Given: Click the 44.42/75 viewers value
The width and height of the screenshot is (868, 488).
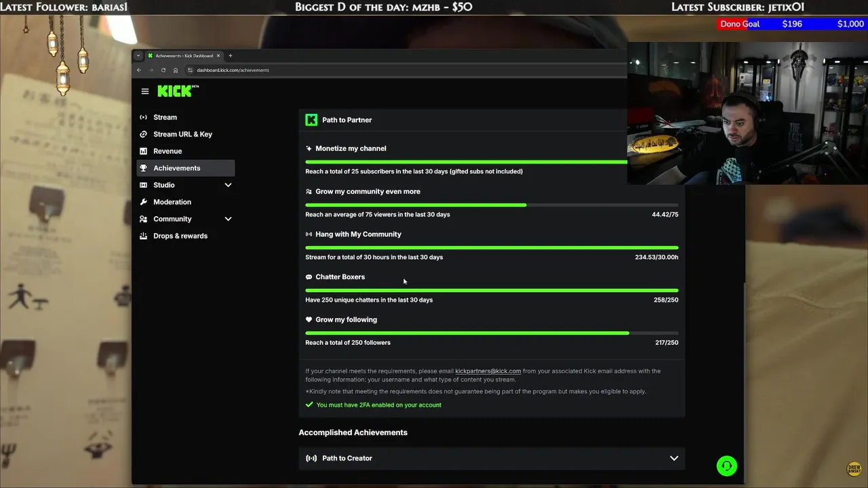Looking at the screenshot, I should 665,214.
